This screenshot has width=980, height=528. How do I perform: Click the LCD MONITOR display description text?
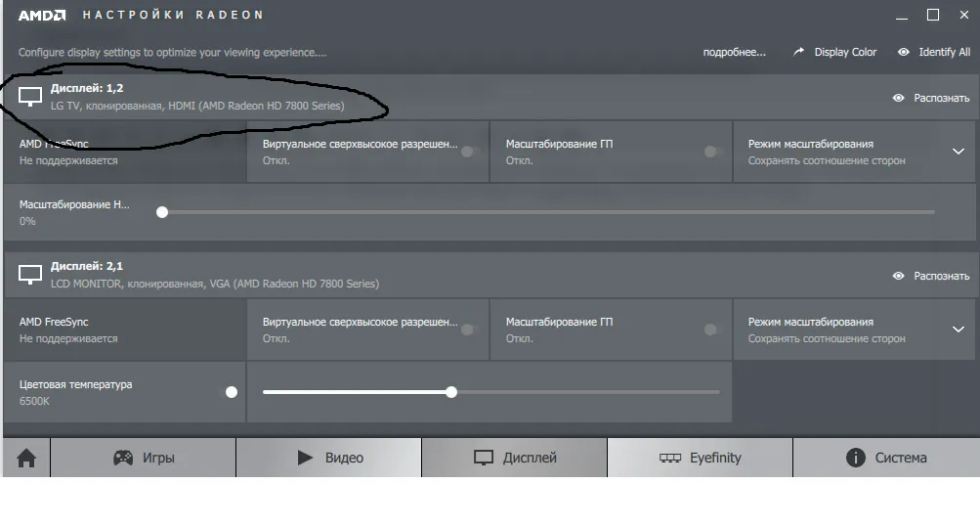click(x=214, y=284)
